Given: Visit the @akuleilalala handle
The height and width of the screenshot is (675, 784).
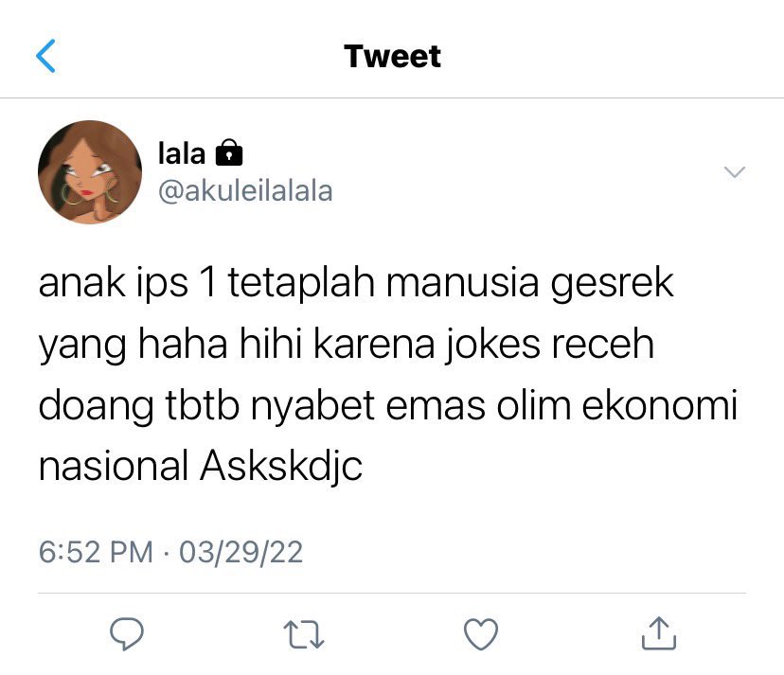Looking at the screenshot, I should 245,191.
